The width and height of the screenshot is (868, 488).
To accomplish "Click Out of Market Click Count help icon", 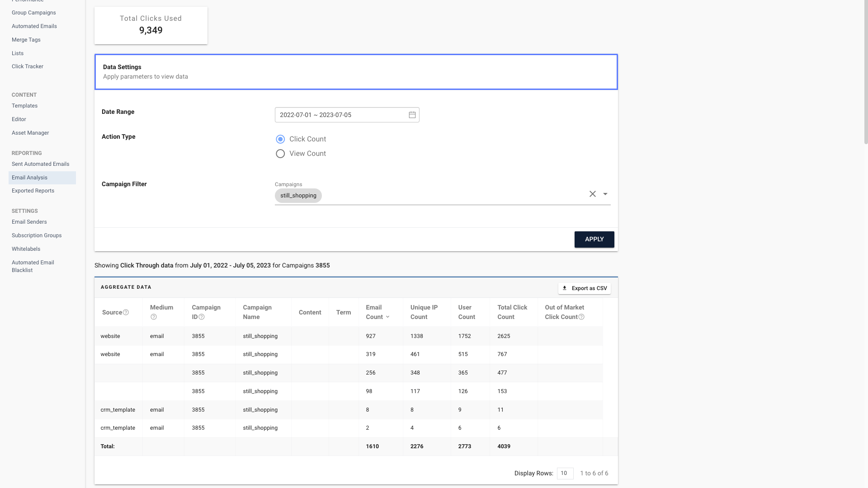I will (x=581, y=317).
